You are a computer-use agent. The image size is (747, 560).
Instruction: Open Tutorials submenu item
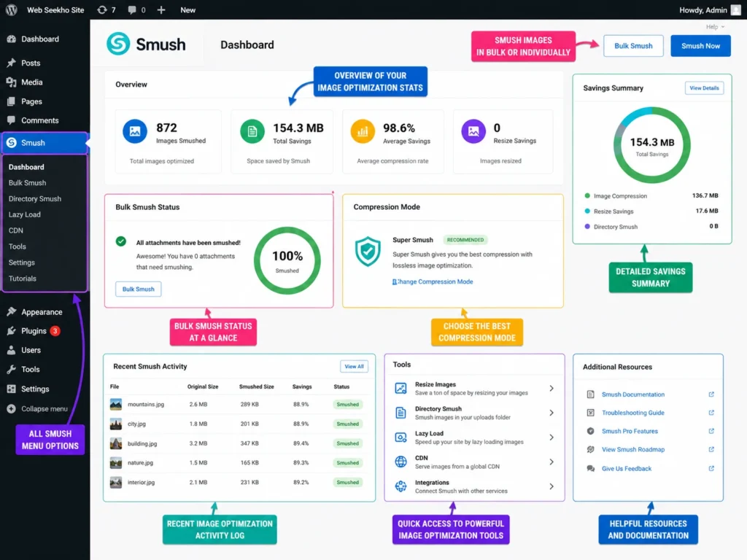23,279
